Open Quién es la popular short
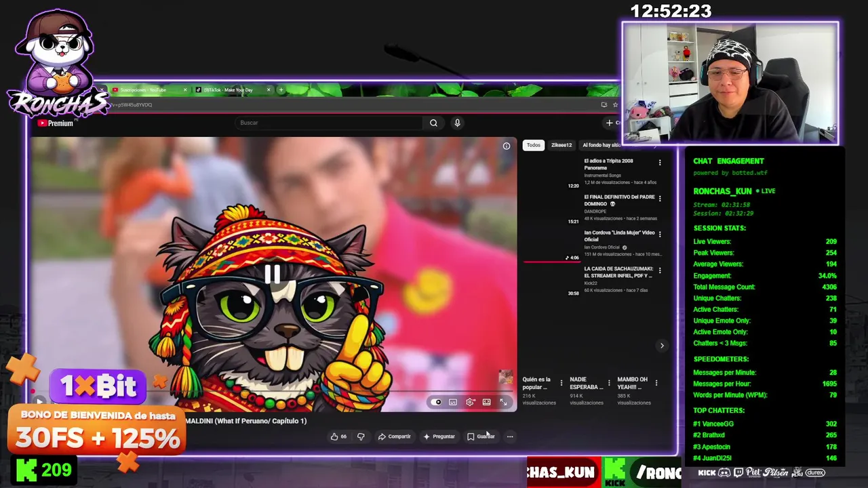Image resolution: width=868 pixels, height=488 pixels. tap(536, 383)
